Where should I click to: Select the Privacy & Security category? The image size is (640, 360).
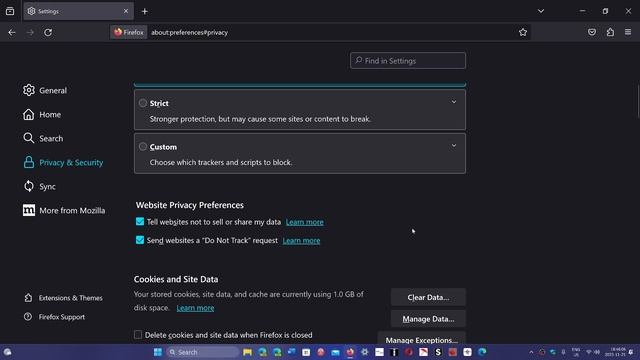click(63, 162)
